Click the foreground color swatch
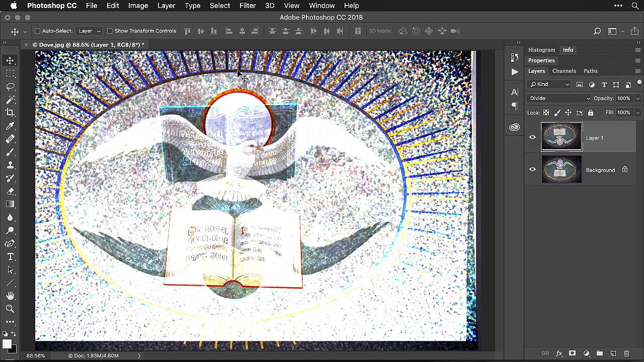 [7, 344]
